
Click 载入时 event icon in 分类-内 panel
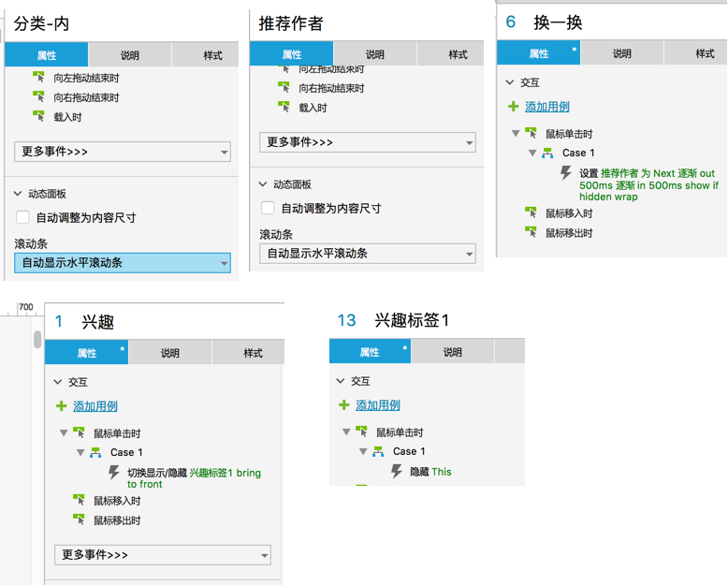(38, 116)
